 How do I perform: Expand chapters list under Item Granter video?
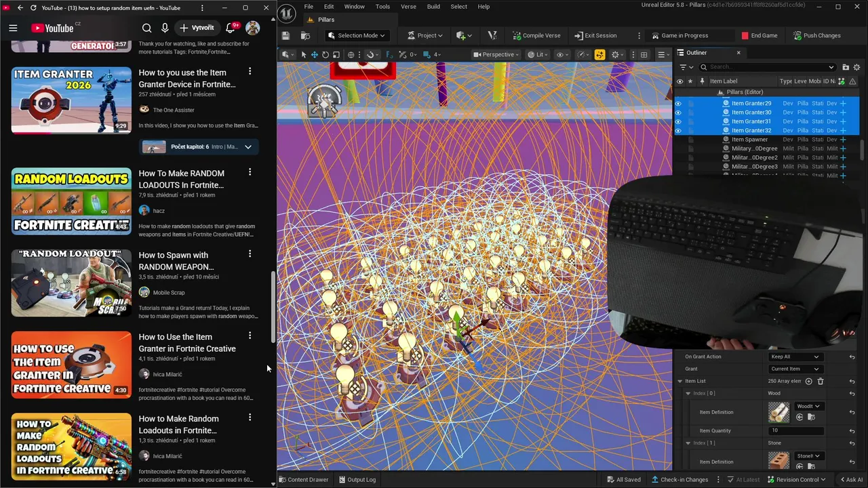[248, 147]
